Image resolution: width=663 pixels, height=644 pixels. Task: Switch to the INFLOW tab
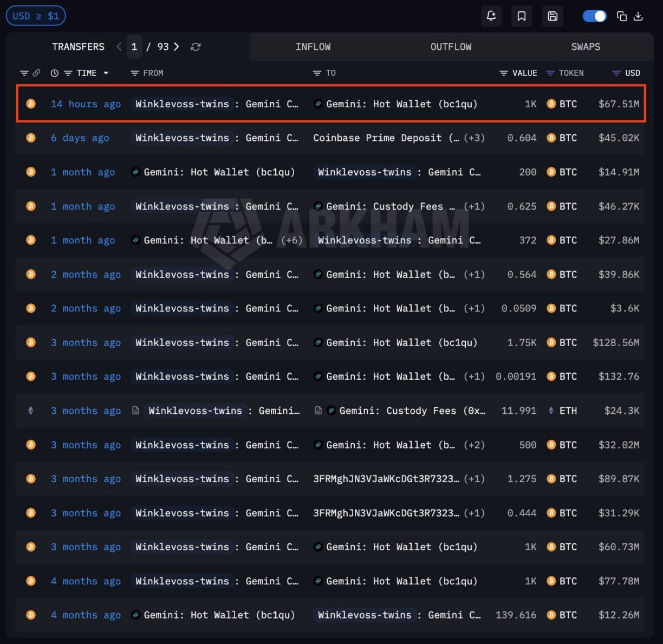[313, 47]
